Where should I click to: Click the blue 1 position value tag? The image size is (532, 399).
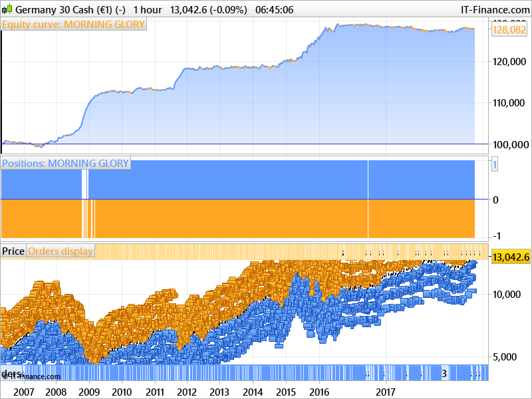coord(495,165)
